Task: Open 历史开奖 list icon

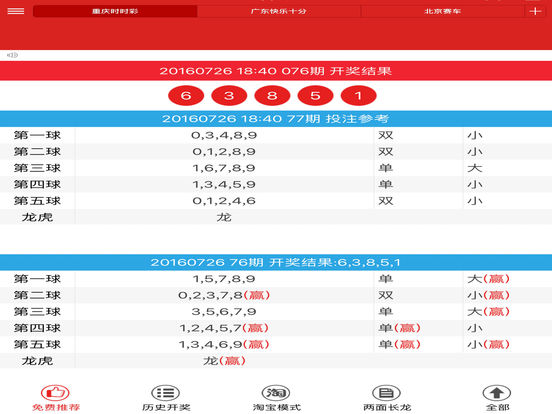Action: click(165, 393)
